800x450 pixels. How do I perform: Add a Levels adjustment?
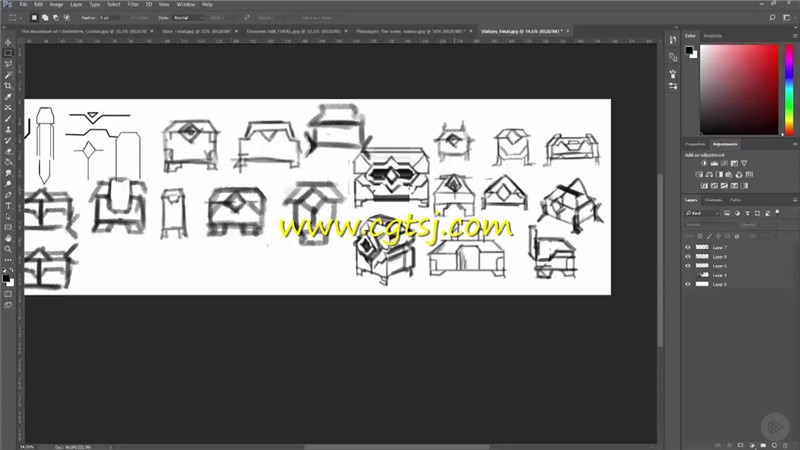(x=714, y=163)
